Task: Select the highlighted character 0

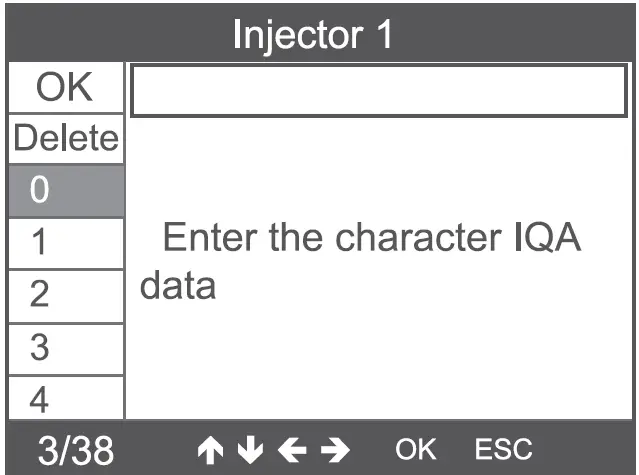Action: (x=64, y=191)
